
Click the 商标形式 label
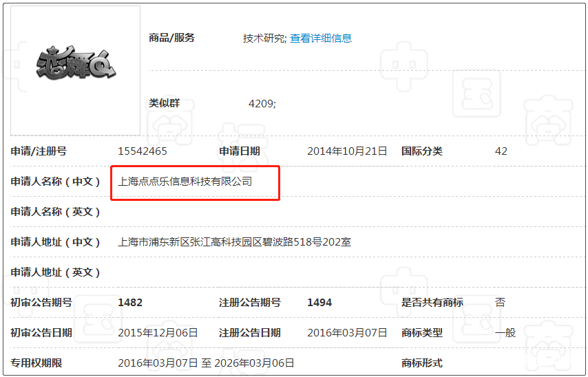point(422,363)
